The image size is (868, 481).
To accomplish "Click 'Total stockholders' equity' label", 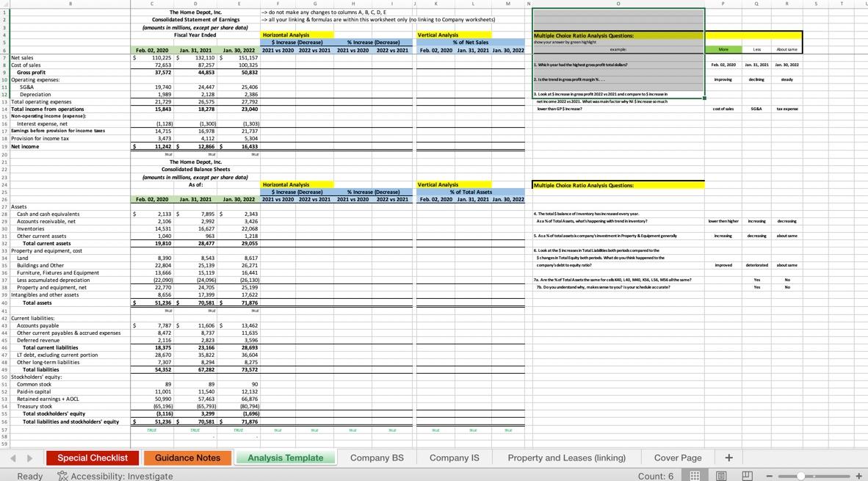I will point(54,413).
